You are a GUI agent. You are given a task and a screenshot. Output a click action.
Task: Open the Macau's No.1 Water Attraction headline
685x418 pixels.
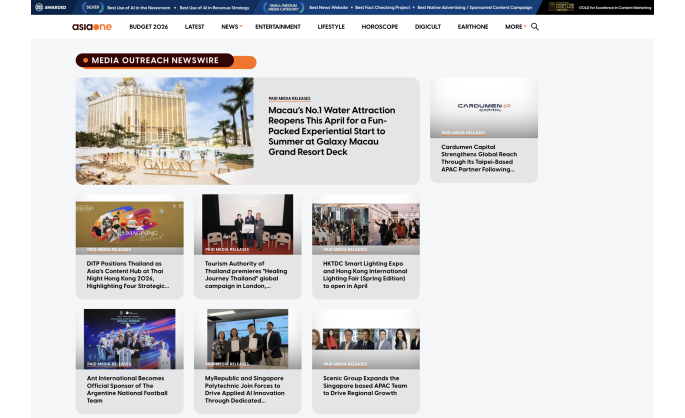(x=332, y=131)
